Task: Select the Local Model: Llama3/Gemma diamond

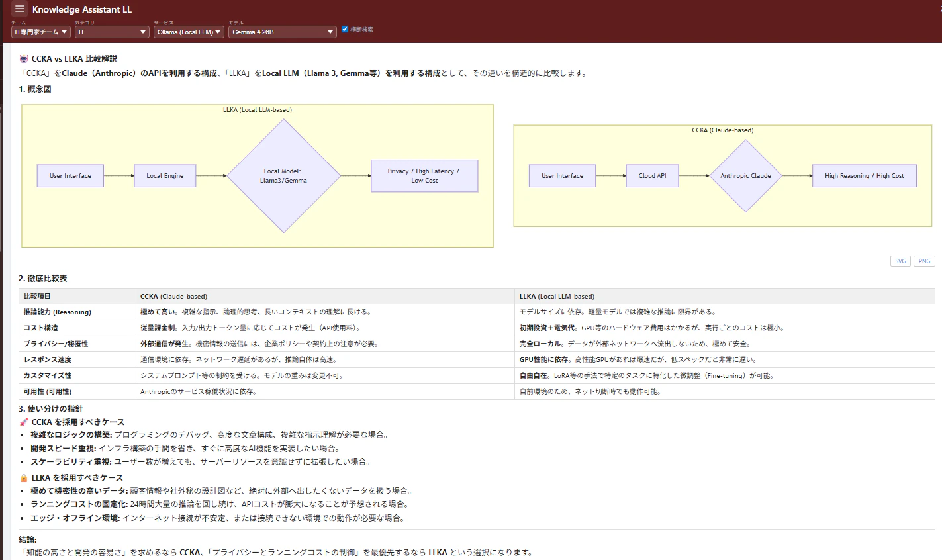Action: (x=284, y=175)
